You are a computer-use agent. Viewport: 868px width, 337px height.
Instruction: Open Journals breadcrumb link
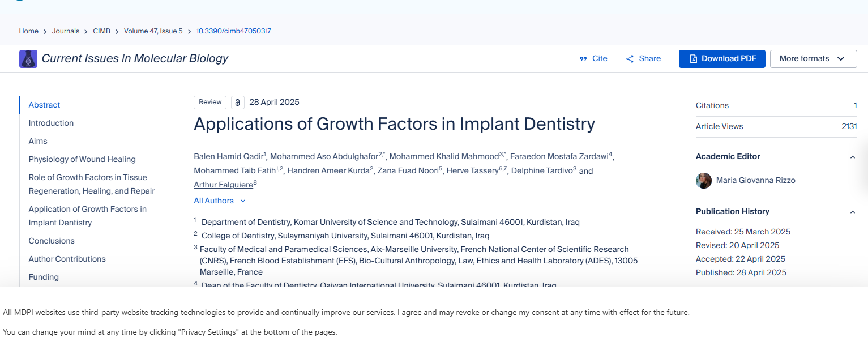pos(66,31)
